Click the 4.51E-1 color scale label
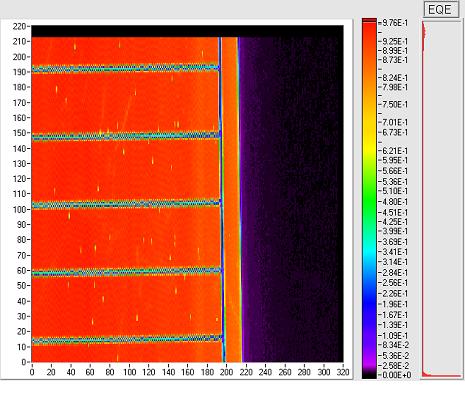Image resolution: width=465 pixels, height=398 pixels. pos(395,212)
